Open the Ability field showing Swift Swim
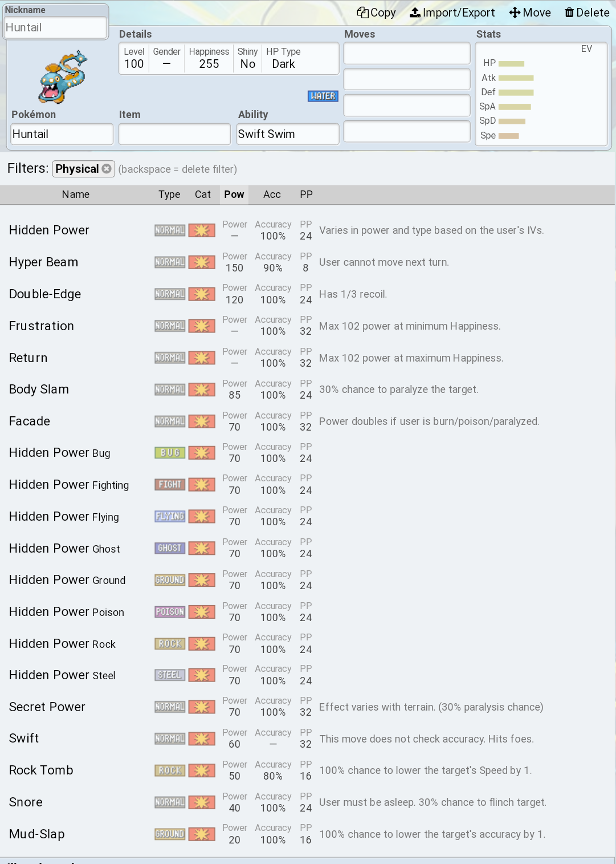Image resolution: width=616 pixels, height=864 pixels. (288, 135)
